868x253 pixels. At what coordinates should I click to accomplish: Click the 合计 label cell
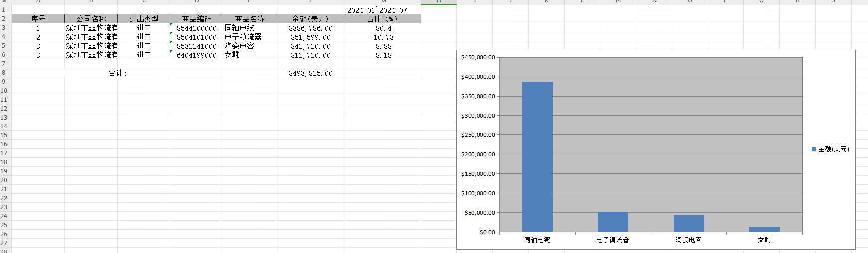tap(118, 73)
